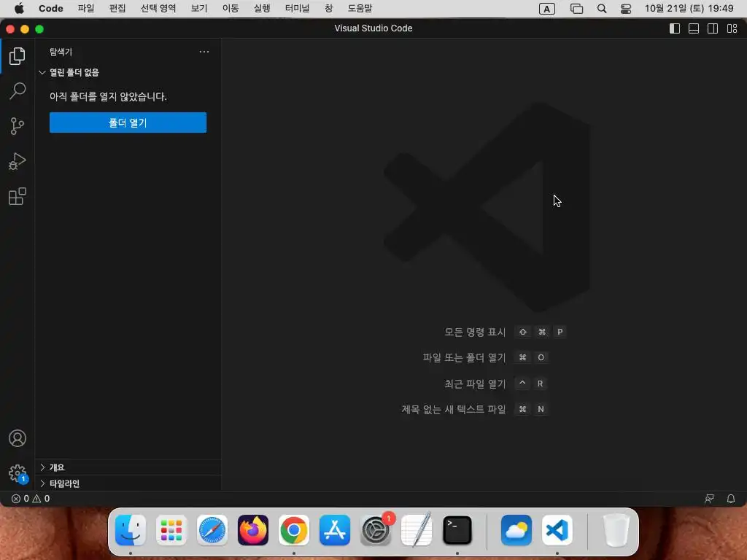Expand the 타임라인 section

[128, 483]
